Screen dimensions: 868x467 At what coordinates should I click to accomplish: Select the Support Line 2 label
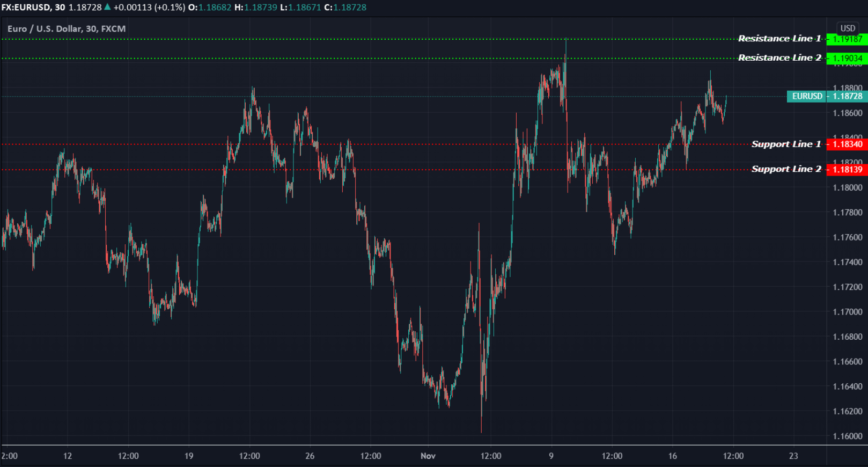[786, 169]
